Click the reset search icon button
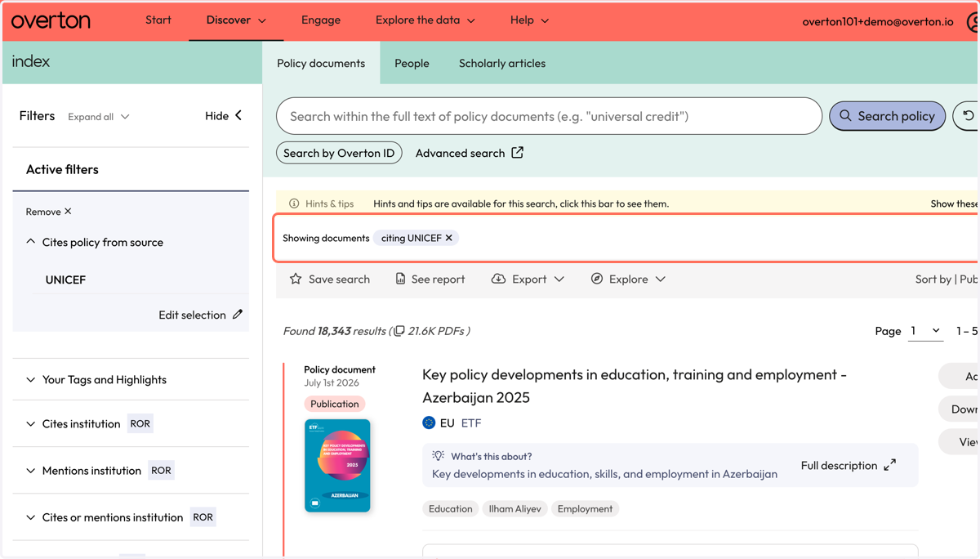The height and width of the screenshot is (559, 980). pyautogui.click(x=968, y=116)
